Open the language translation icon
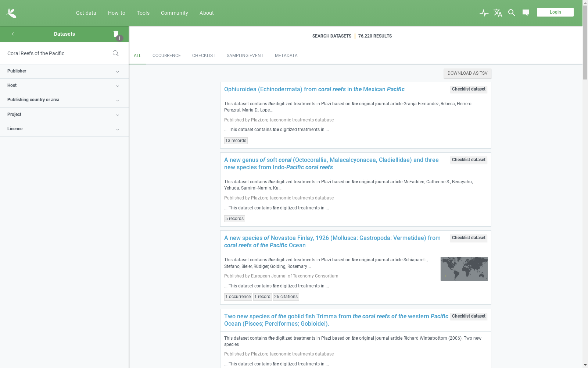Viewport: 588px width, 368px height. [498, 13]
